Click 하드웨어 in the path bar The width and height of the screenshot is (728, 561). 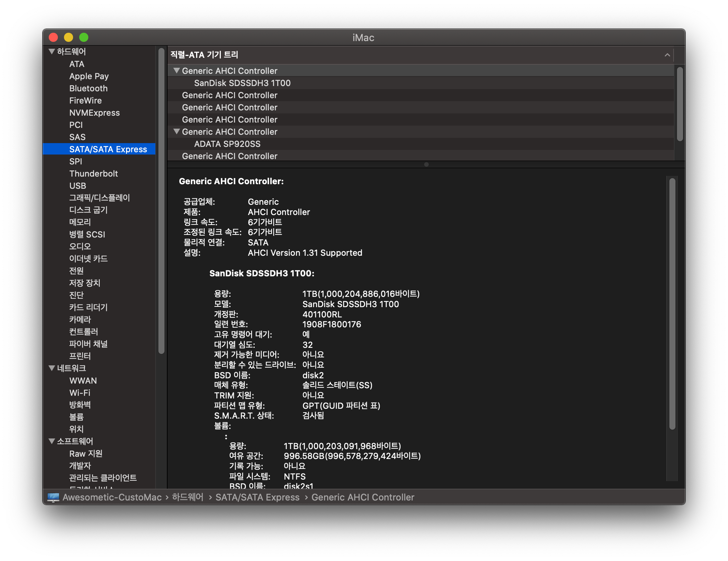pyautogui.click(x=188, y=497)
